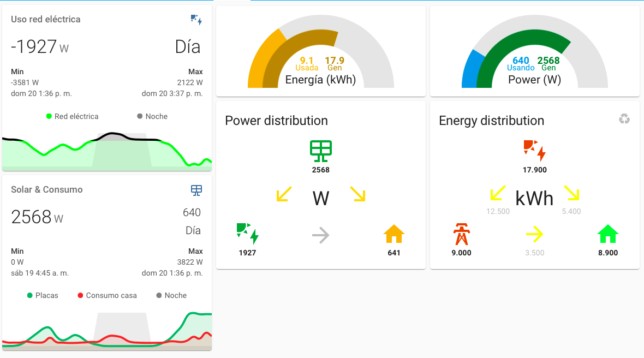The height and width of the screenshot is (358, 644).
Task: Click the Día label on Uso red eléctrica card
Action: (x=187, y=47)
